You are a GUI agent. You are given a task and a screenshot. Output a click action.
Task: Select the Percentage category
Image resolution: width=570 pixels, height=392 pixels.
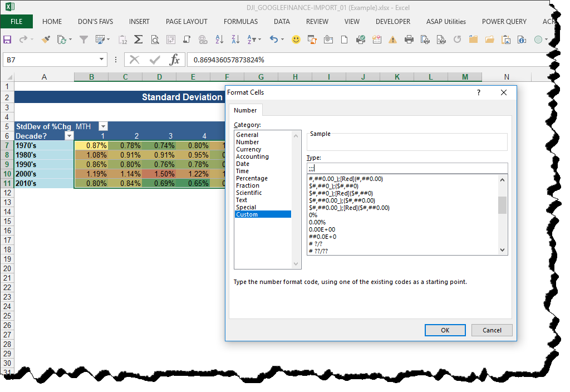tap(252, 178)
